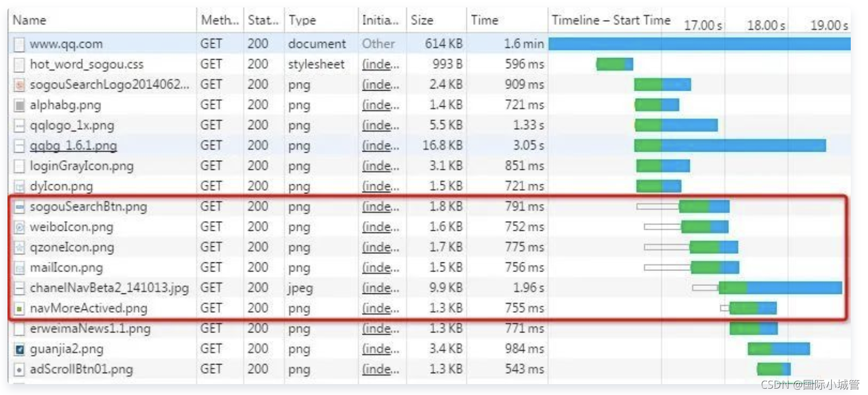Sort requests by the Name column
This screenshot has width=868, height=395.
[29, 20]
